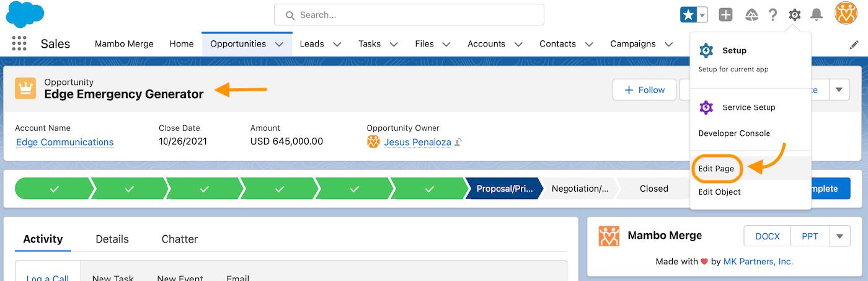The height and width of the screenshot is (281, 868).
Task: Click the Follow button
Action: [644, 90]
